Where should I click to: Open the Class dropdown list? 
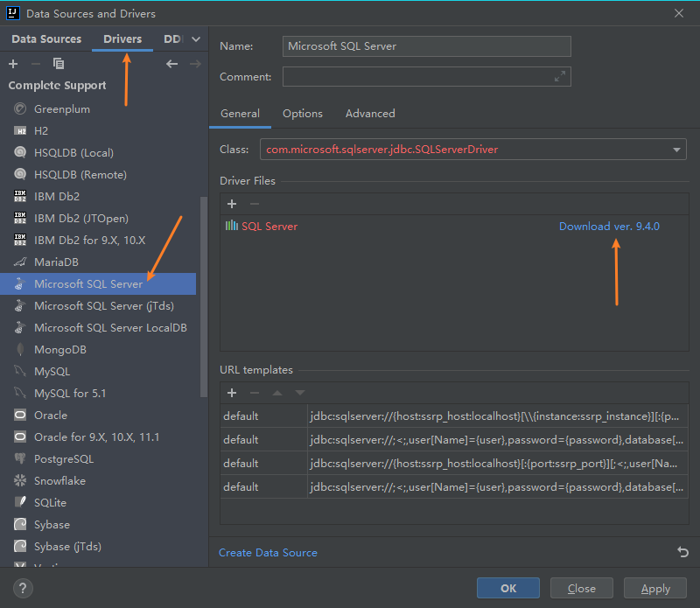tap(677, 150)
